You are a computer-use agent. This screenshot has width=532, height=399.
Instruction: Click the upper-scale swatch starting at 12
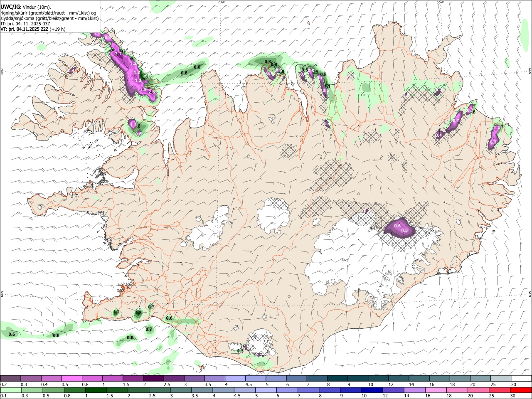coord(399,378)
